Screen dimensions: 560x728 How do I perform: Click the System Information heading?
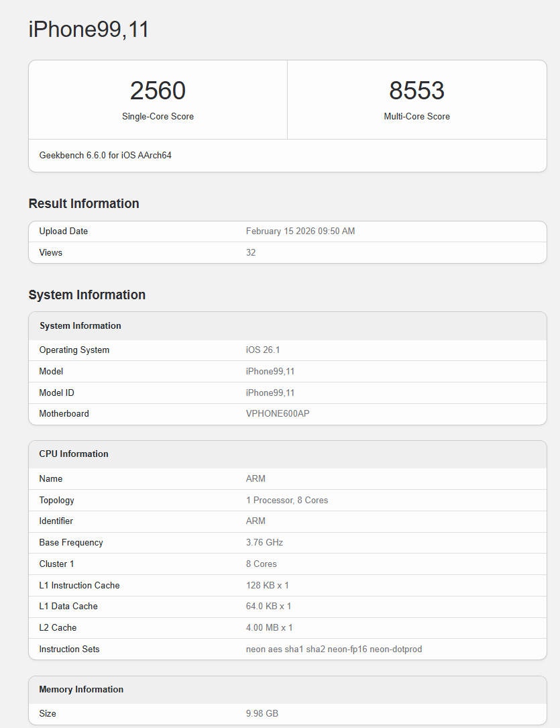click(x=87, y=295)
